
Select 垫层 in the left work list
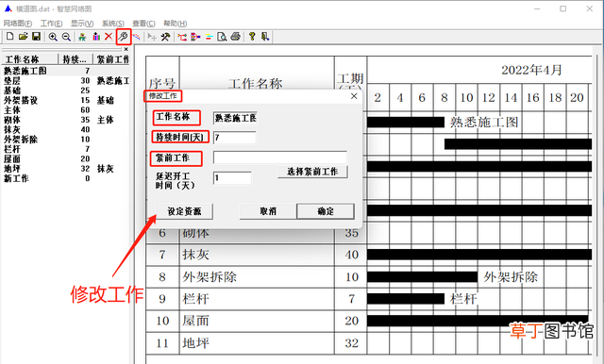point(11,81)
